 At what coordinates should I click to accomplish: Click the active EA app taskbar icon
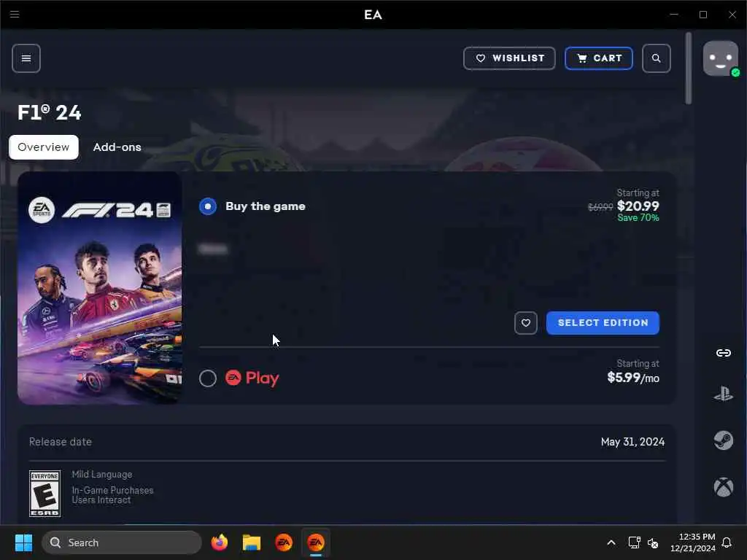pos(316,542)
